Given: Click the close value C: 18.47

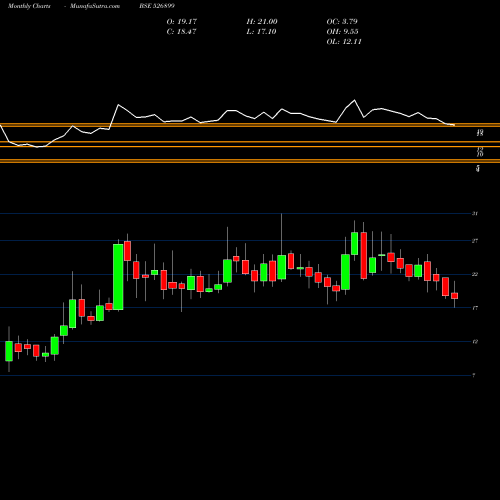Looking at the screenshot, I should (x=181, y=32).
